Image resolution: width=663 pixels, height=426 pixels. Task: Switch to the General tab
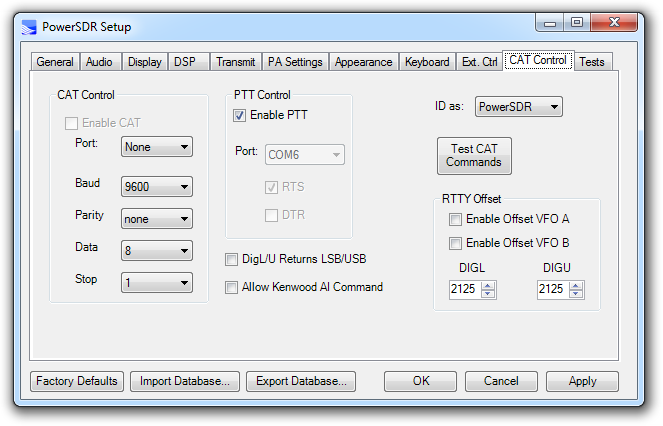pos(55,62)
